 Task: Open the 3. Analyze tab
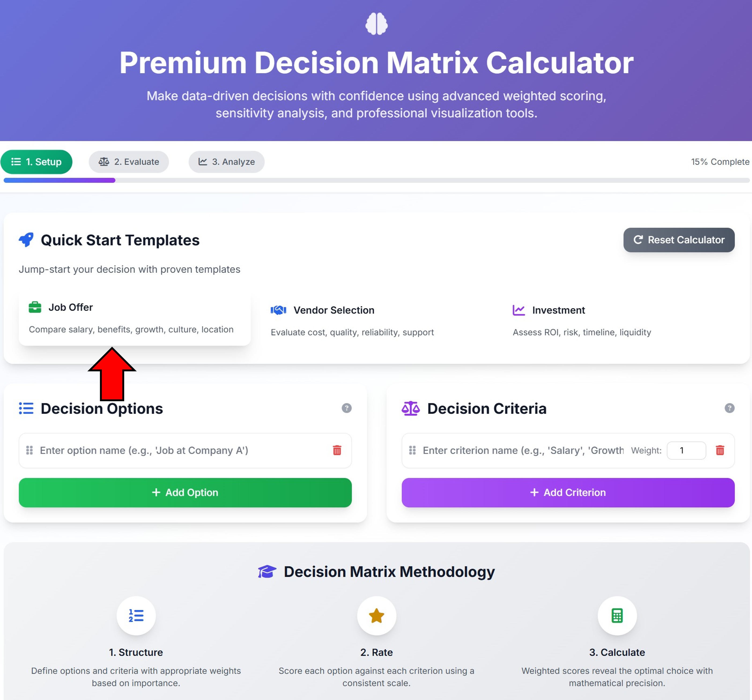point(226,161)
